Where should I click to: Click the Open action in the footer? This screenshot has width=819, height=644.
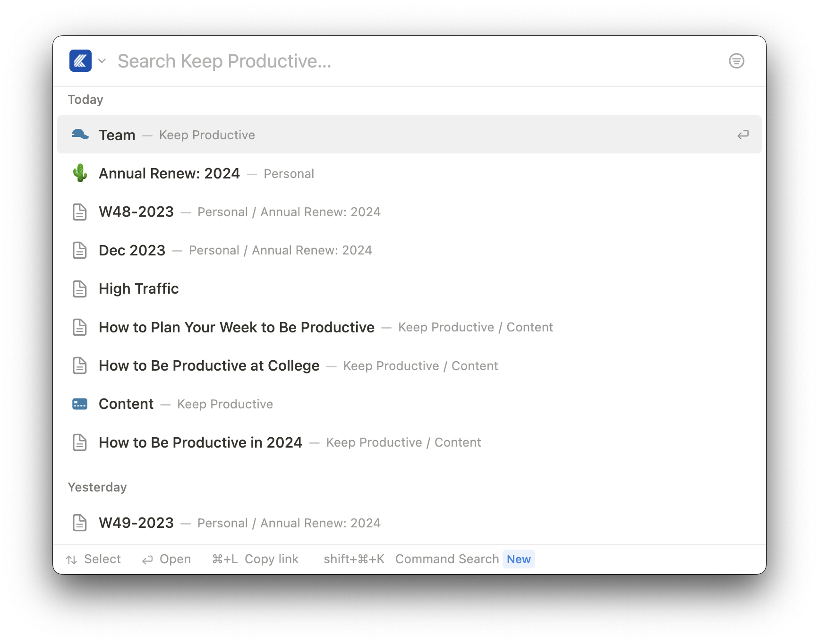(175, 559)
